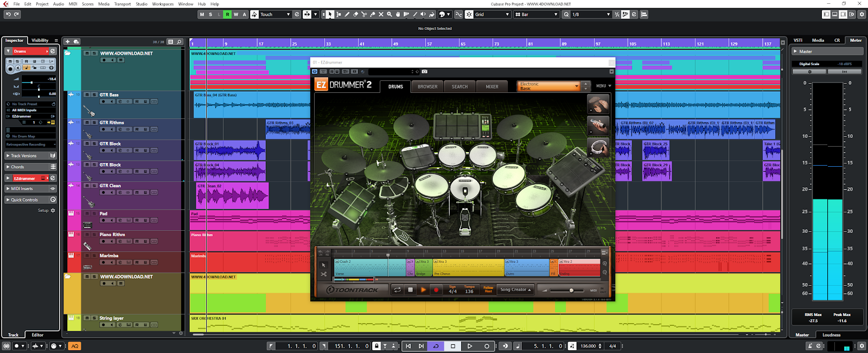The image size is (868, 353).
Task: Click EZdrummer song track zoom-in icon
Action: click(605, 263)
